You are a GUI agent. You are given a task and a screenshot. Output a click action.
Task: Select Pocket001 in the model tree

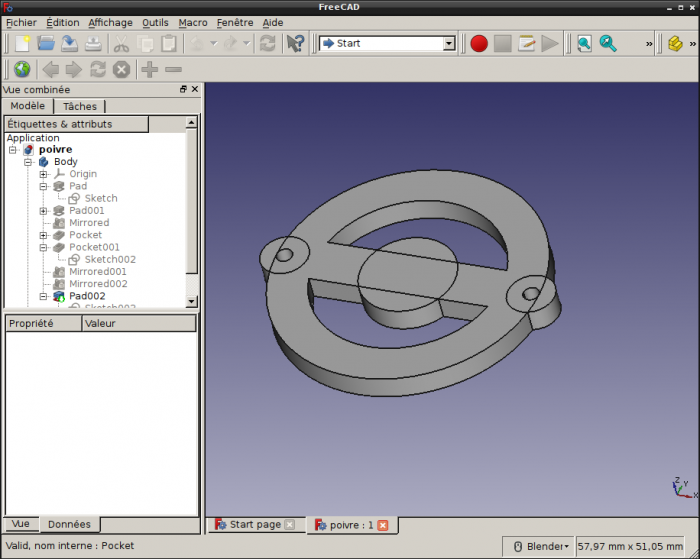[x=94, y=247]
